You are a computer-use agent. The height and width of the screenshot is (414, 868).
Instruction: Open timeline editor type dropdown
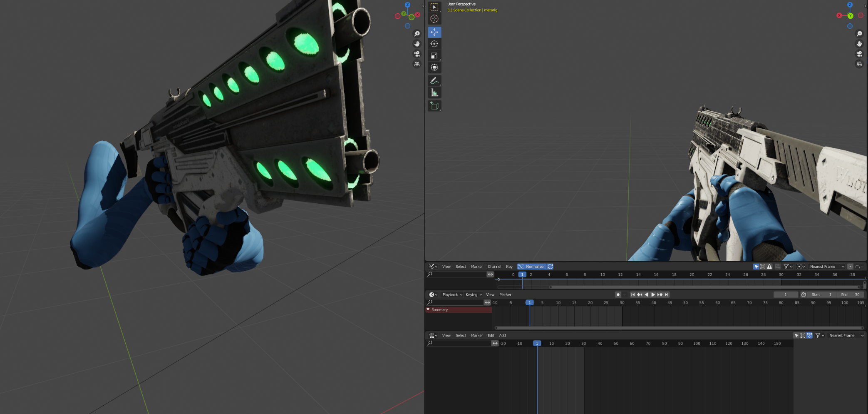(433, 294)
